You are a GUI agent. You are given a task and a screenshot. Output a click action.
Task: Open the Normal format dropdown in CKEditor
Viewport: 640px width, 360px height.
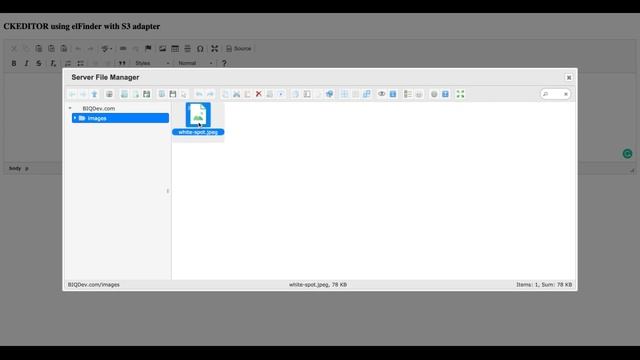point(195,63)
